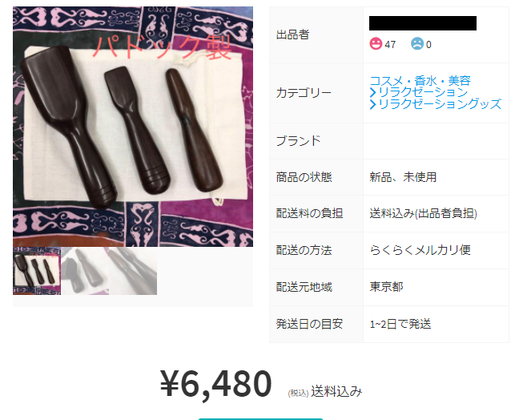
Task: Click the bad rating count 0
Action: [428, 44]
